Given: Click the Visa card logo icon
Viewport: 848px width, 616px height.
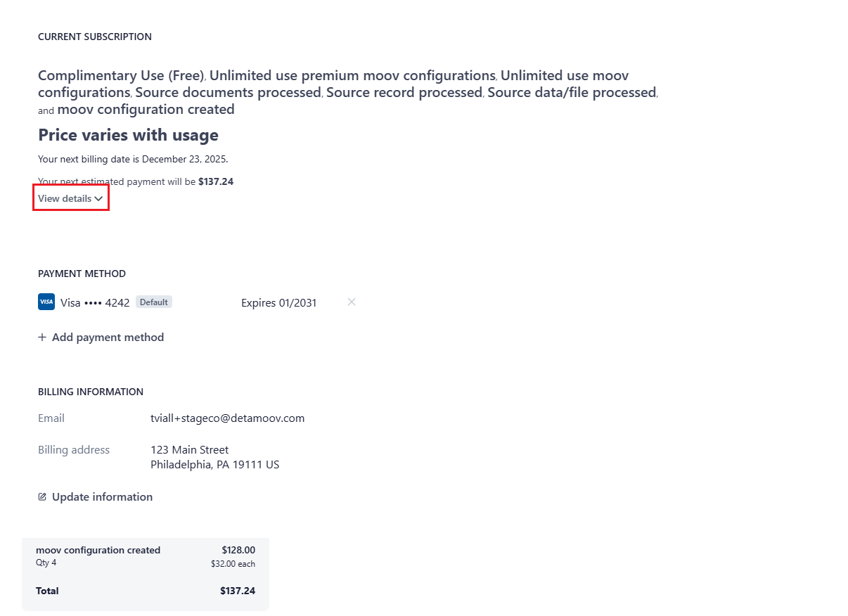Looking at the screenshot, I should click(x=46, y=302).
